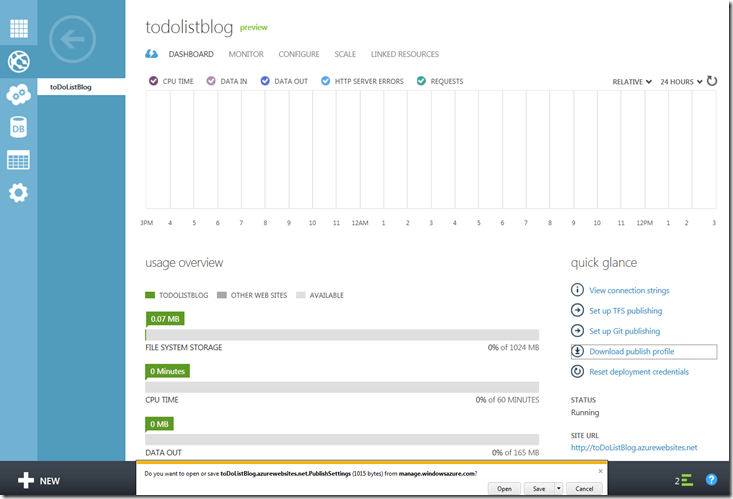Expand the 24 HOURS time range dropdown

coord(681,81)
